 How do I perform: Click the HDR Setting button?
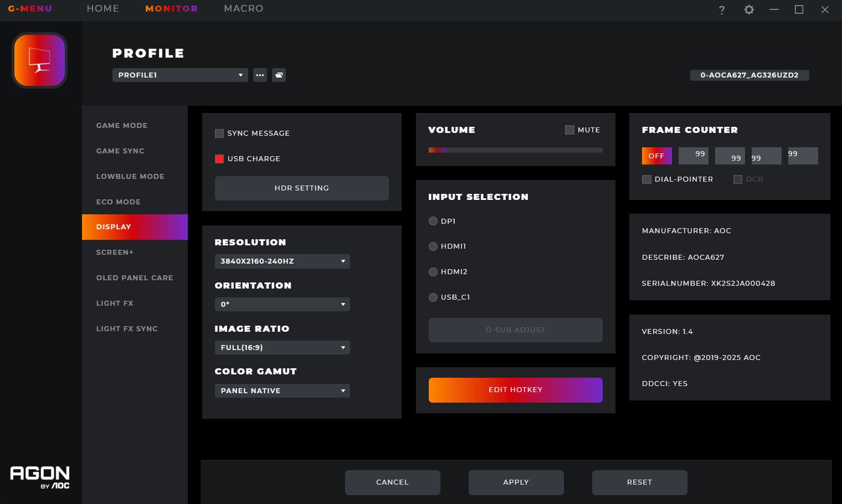click(302, 188)
